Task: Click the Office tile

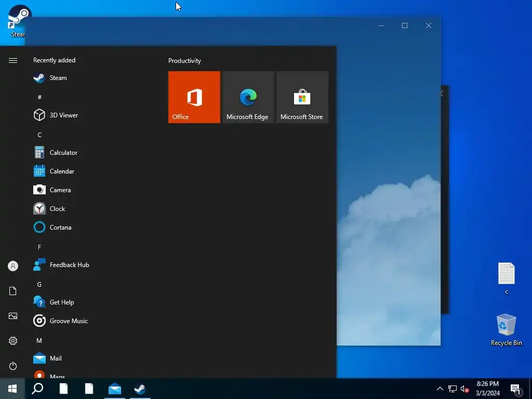Action: (x=194, y=97)
